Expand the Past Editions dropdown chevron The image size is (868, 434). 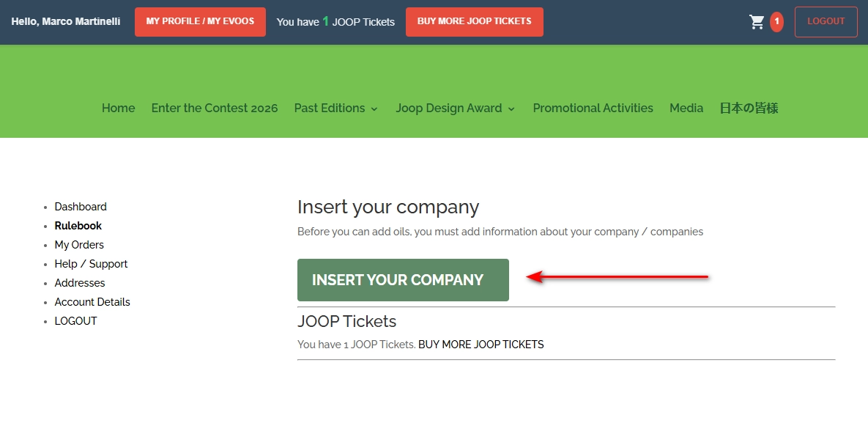point(374,108)
